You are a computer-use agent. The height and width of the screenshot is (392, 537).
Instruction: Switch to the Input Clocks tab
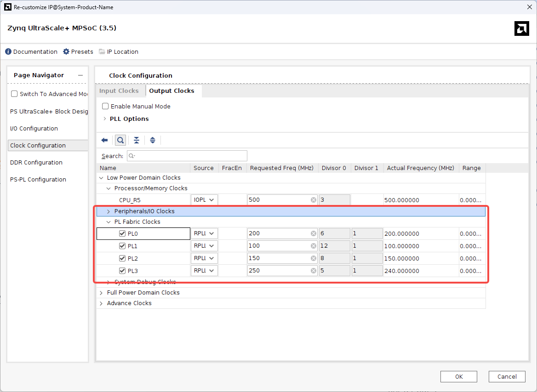click(x=119, y=91)
